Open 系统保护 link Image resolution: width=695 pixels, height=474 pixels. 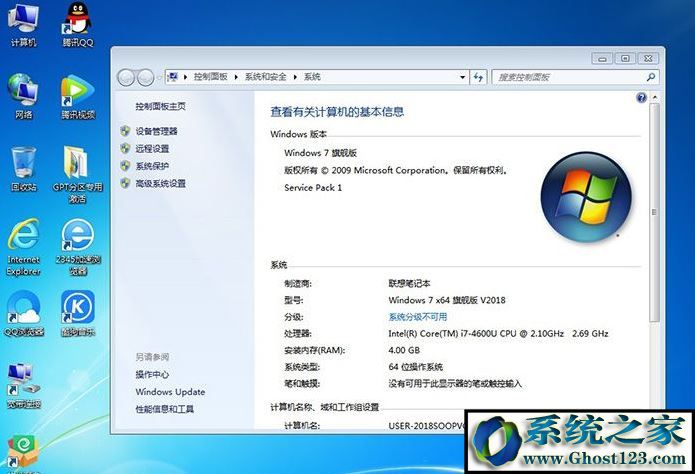point(152,166)
